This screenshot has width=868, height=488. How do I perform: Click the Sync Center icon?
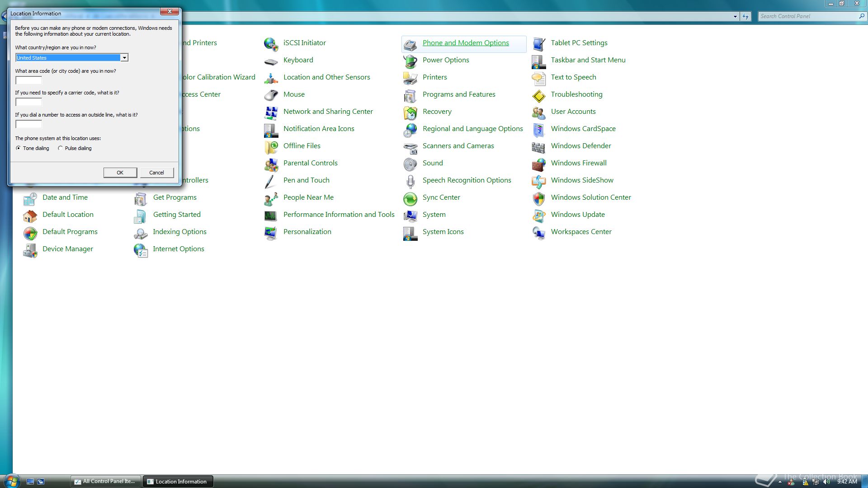(410, 198)
